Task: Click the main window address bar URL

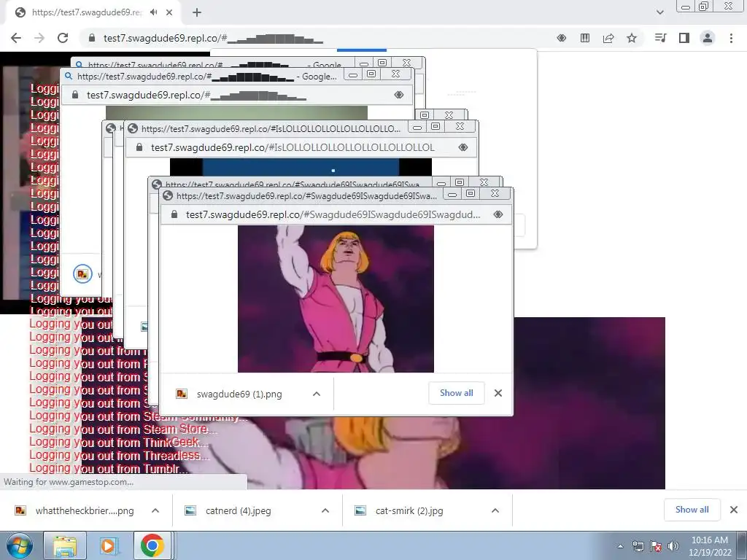Action: tap(214, 38)
